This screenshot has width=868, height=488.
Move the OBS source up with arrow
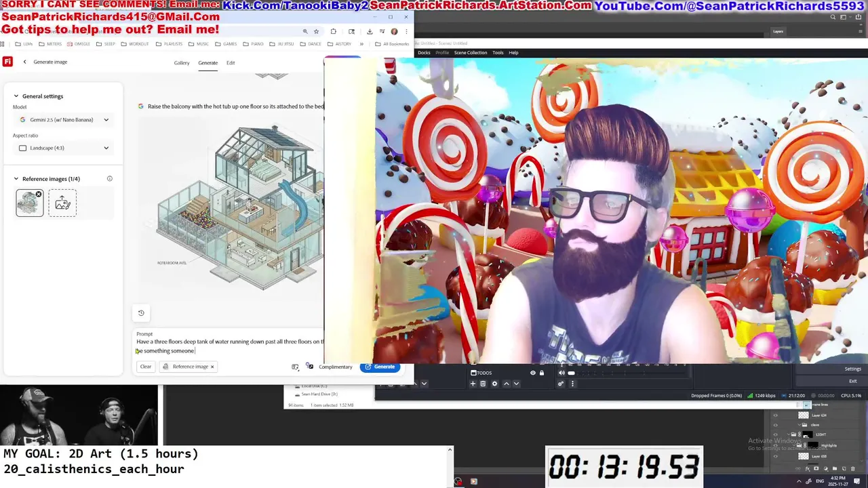click(506, 384)
